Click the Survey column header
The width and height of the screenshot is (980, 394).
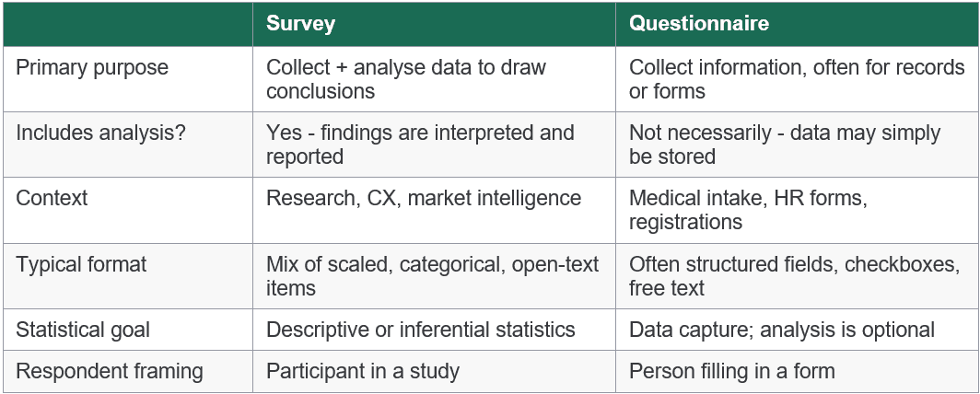300,24
